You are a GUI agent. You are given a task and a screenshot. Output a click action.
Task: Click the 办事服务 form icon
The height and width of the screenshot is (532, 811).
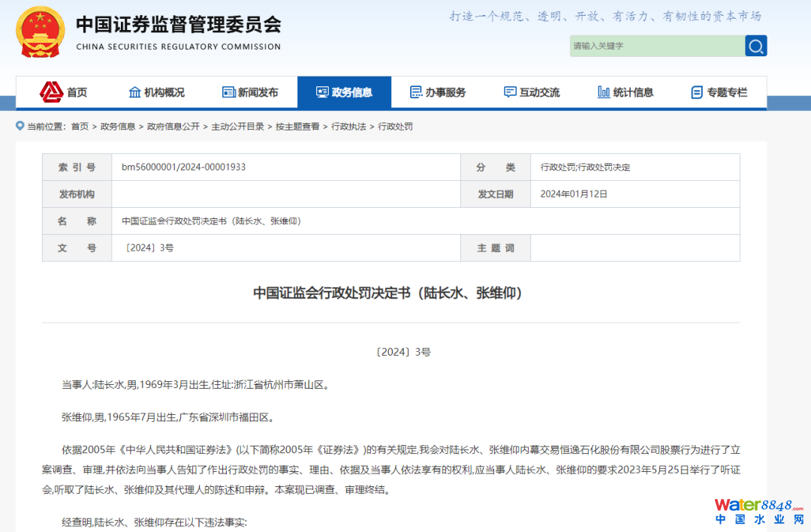click(416, 92)
